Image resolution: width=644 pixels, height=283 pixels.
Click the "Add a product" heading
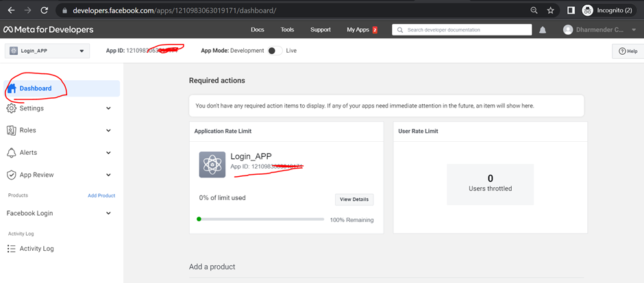coord(212,267)
